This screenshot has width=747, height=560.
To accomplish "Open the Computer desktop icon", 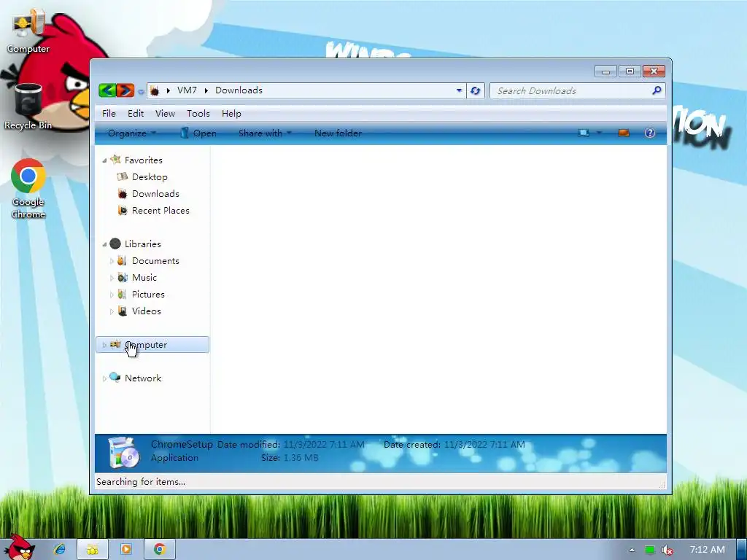I will 28,31.
